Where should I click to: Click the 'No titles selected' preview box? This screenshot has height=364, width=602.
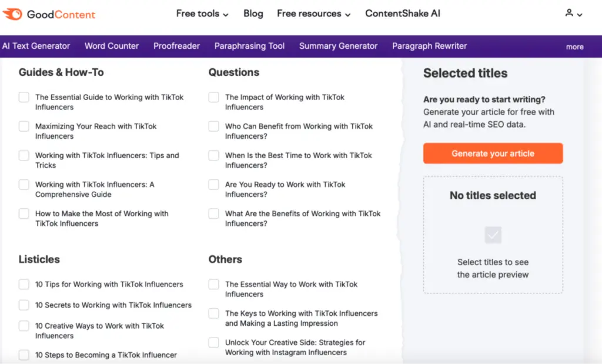(493, 235)
